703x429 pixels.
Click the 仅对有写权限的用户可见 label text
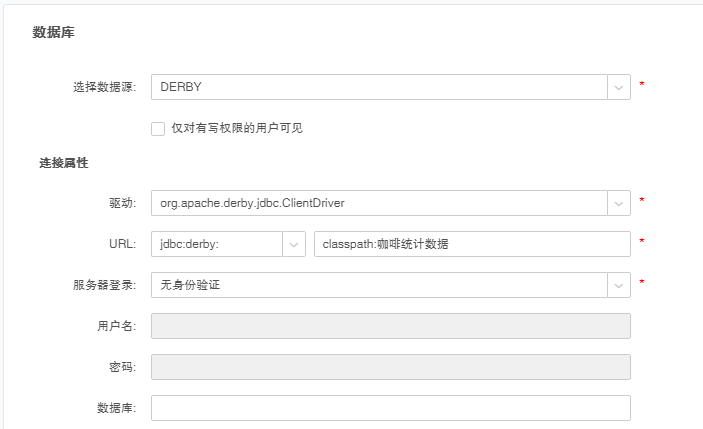pyautogui.click(x=236, y=128)
